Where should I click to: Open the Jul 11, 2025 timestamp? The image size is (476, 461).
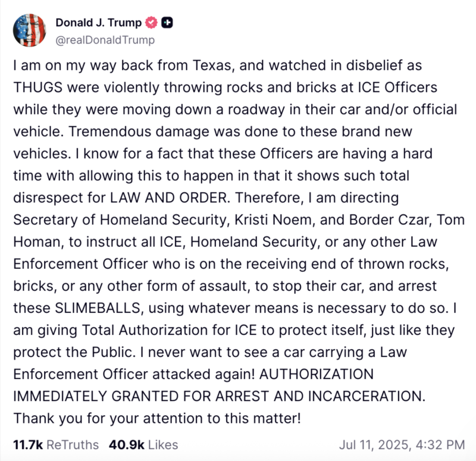click(x=402, y=445)
